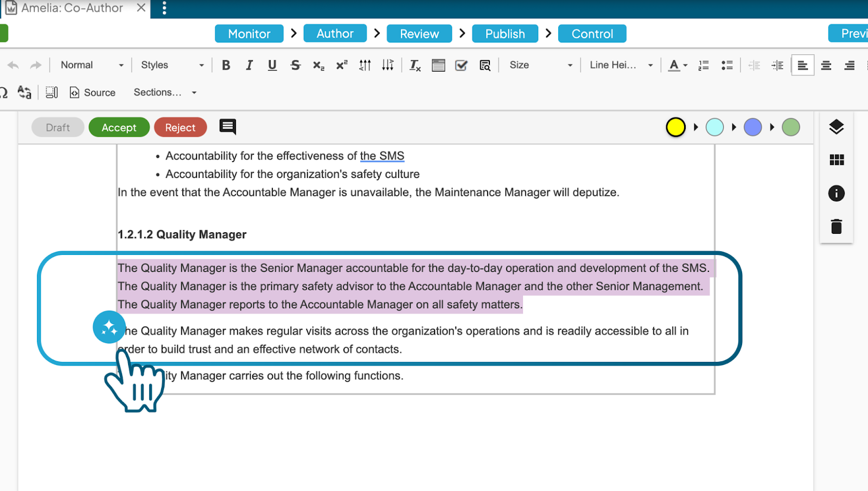Click the Preview button
The width and height of the screenshot is (868, 491).
tap(849, 34)
